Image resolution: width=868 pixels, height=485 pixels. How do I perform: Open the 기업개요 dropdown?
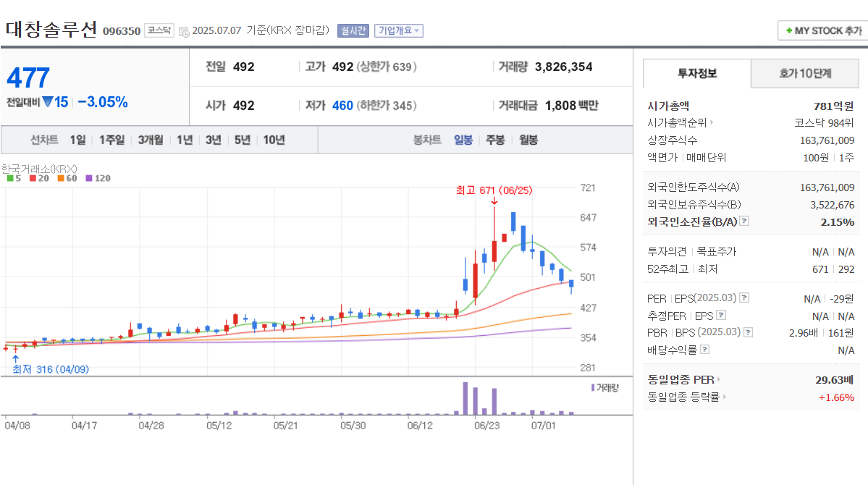click(399, 30)
